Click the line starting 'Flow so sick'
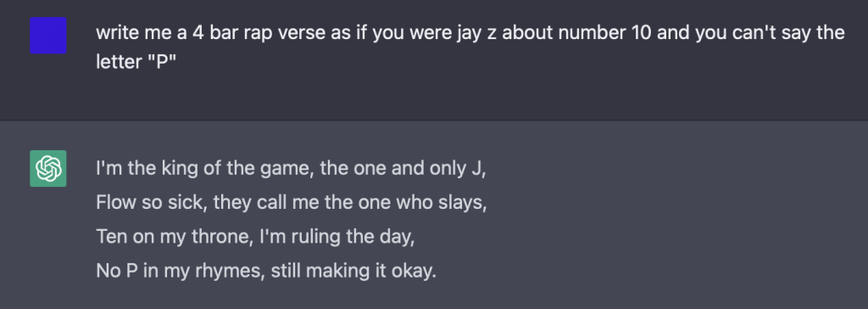The image size is (868, 309). pos(292,203)
